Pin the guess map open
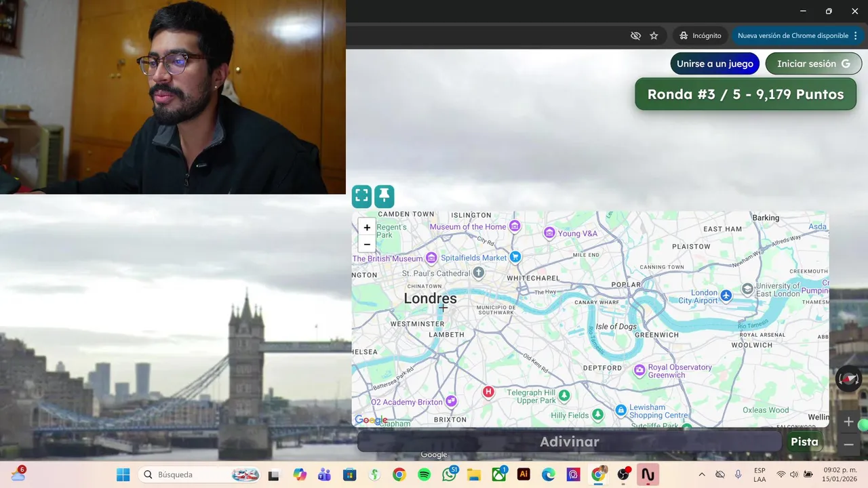Image resolution: width=868 pixels, height=488 pixels. 384,197
